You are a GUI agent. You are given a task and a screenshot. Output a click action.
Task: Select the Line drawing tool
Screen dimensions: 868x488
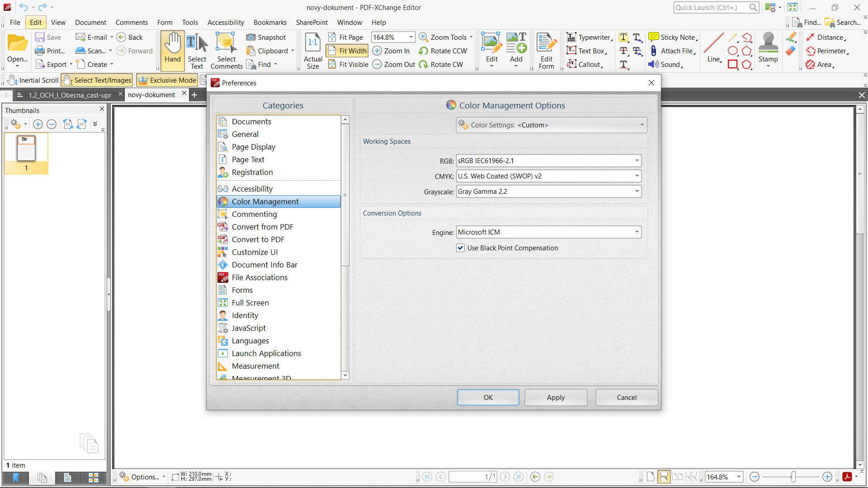714,47
